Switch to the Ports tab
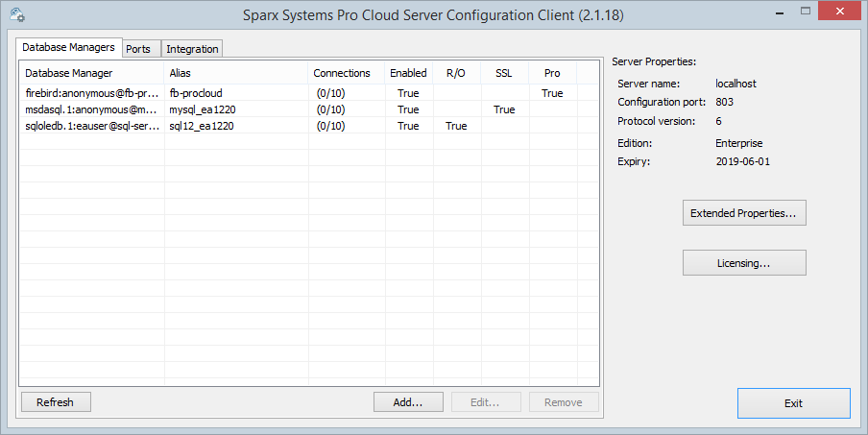Image resolution: width=868 pixels, height=435 pixels. coord(138,48)
